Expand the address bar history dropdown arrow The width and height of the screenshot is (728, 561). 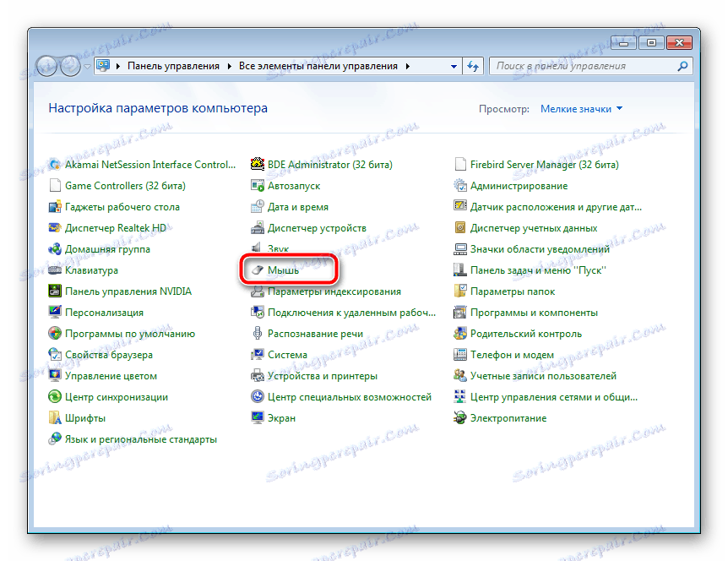click(454, 67)
